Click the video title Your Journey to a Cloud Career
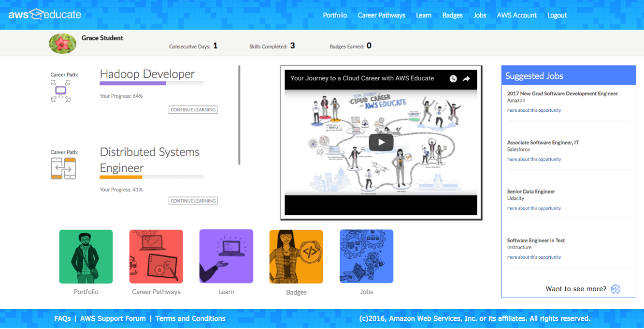This screenshot has width=644, height=329. click(x=362, y=78)
